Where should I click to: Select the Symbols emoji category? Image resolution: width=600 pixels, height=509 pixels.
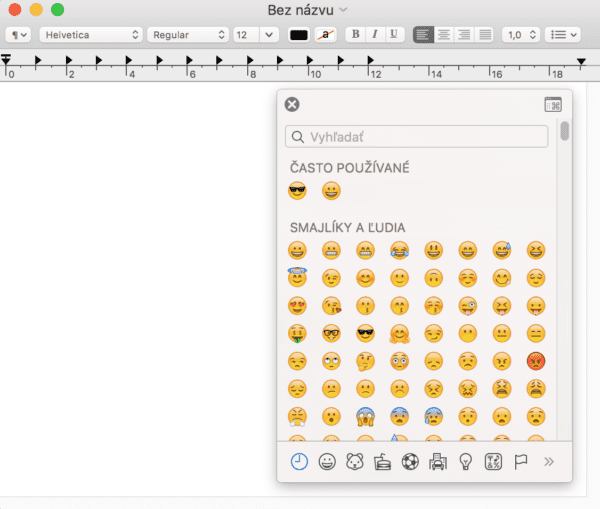[492, 462]
